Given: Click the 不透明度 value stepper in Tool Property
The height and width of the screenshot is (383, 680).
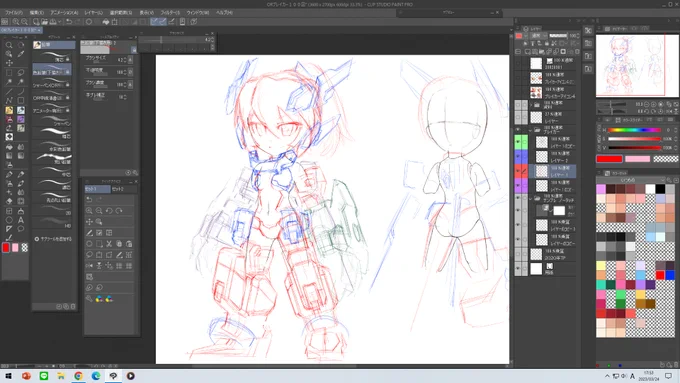Looking at the screenshot, I should [125, 72].
